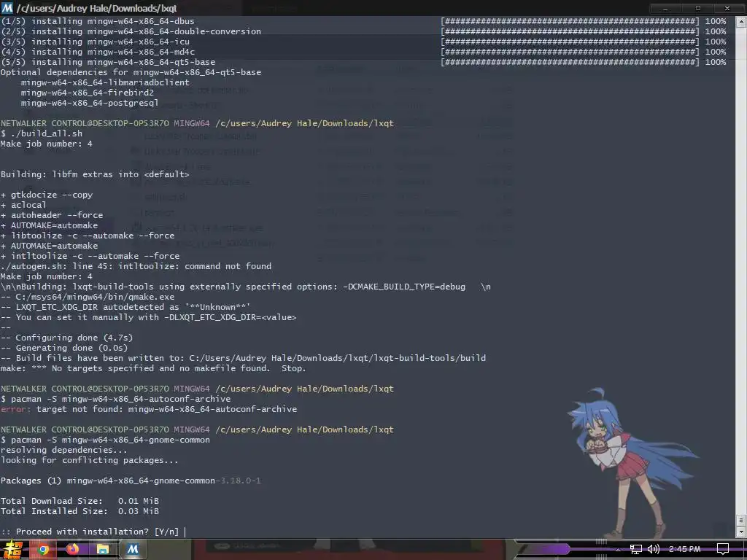Image resolution: width=747 pixels, height=560 pixels.
Task: Click the window title path text
Action: coord(97,9)
